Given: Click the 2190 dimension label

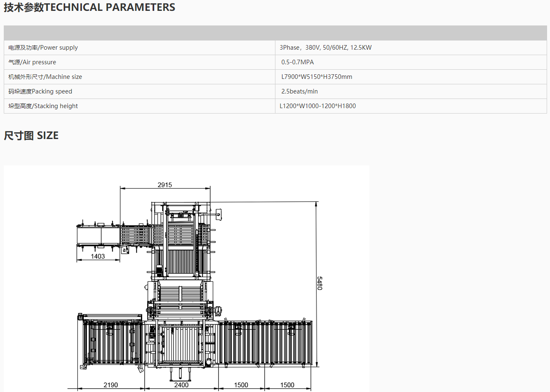Looking at the screenshot, I should tap(111, 385).
